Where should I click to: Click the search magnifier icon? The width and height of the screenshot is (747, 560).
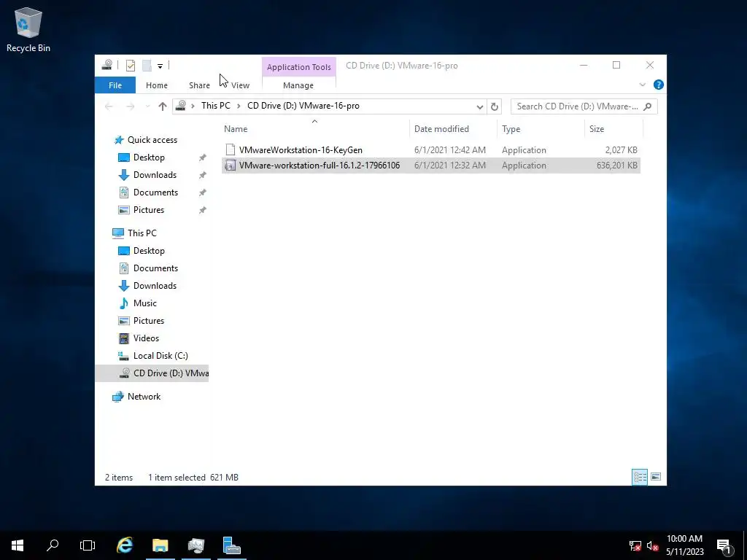(647, 106)
